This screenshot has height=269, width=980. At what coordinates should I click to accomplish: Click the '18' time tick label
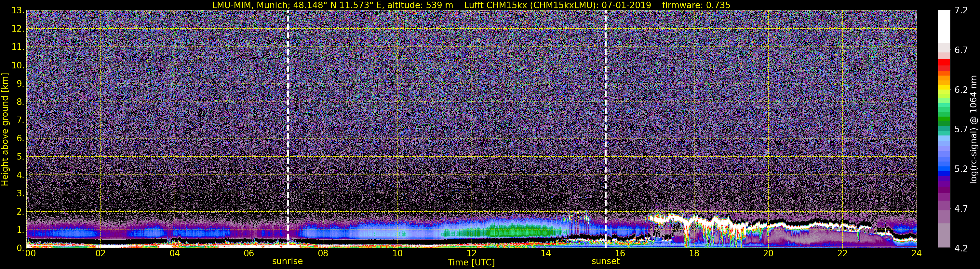tap(694, 253)
